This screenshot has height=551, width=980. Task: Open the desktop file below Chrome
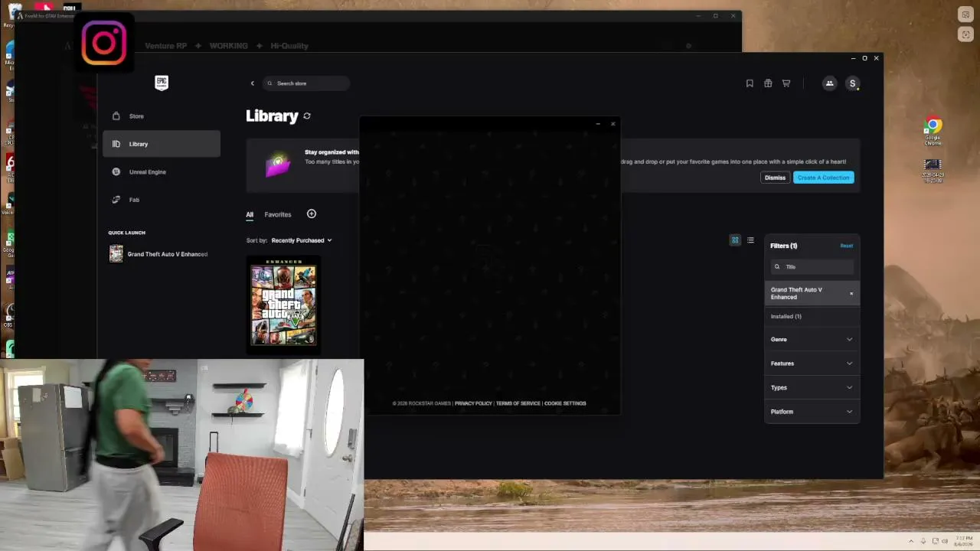(933, 171)
